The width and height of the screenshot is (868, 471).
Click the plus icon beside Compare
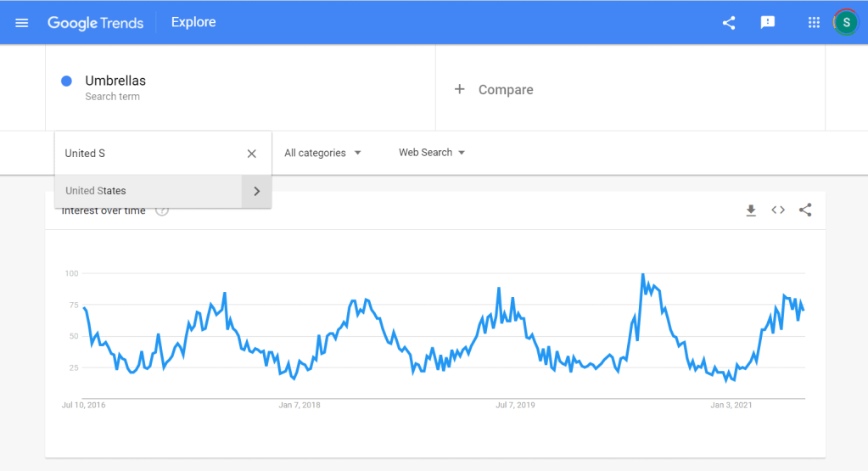tap(460, 89)
